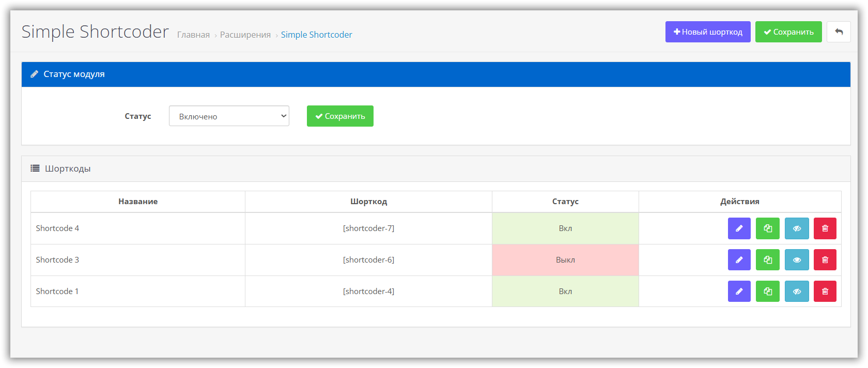Go to Главная in breadcrumb

pos(193,35)
